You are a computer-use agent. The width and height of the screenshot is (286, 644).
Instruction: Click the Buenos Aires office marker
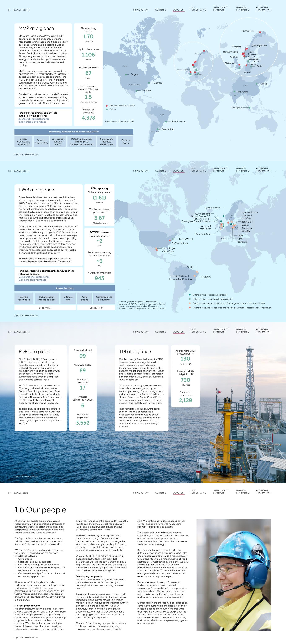pos(158,130)
